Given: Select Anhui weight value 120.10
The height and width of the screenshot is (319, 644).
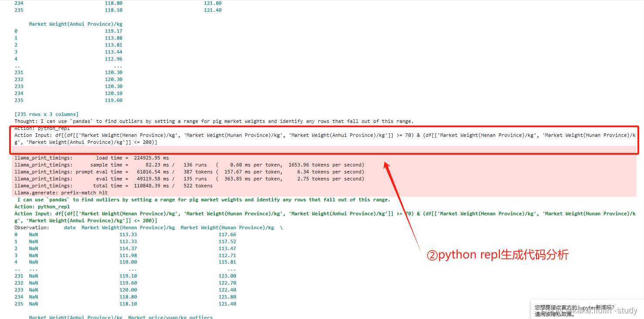Looking at the screenshot, I should pos(114,93).
